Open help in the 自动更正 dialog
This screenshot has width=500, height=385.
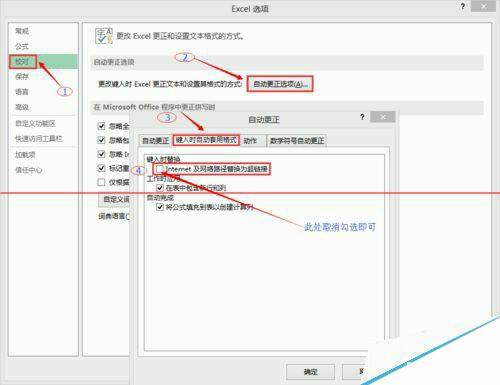pos(362,117)
